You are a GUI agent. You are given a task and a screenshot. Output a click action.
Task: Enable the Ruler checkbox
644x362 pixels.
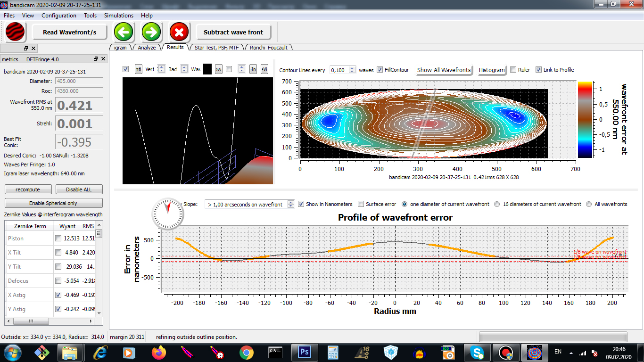[513, 70]
